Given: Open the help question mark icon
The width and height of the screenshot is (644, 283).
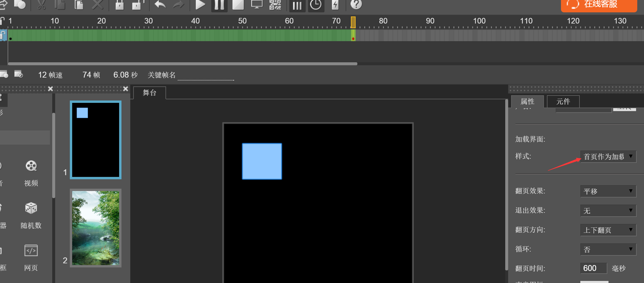Looking at the screenshot, I should (x=356, y=4).
